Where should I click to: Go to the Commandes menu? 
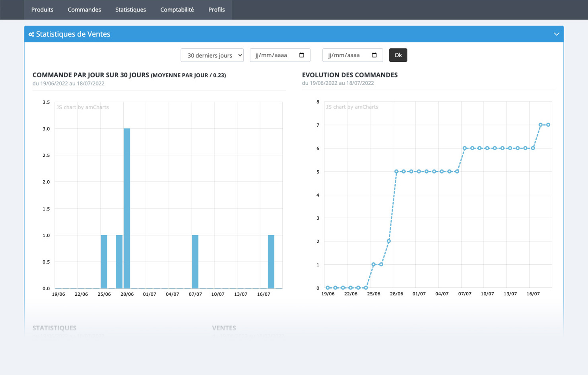click(84, 10)
